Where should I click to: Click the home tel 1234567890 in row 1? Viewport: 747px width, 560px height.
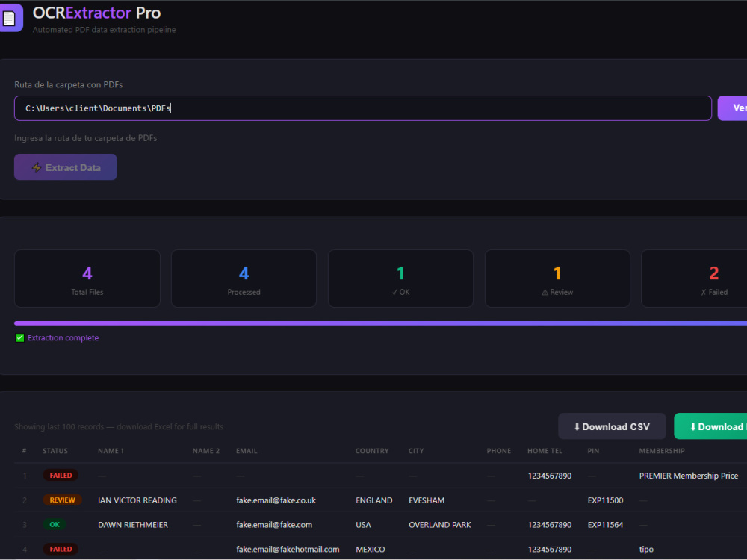pos(549,476)
